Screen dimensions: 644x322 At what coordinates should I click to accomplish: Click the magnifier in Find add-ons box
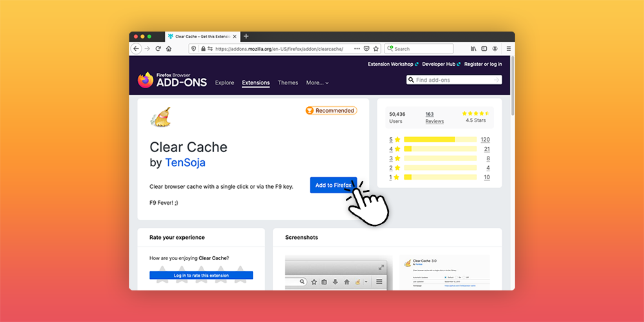[x=411, y=80]
